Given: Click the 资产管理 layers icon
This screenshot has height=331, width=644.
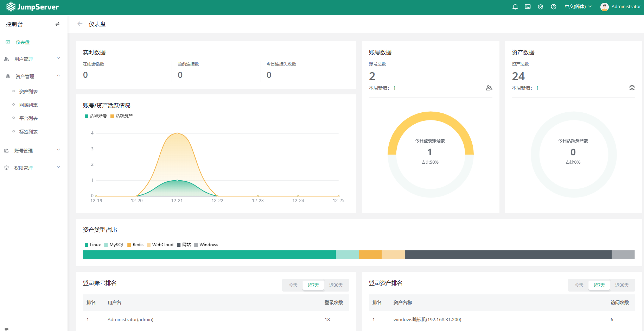Looking at the screenshot, I should point(8,76).
